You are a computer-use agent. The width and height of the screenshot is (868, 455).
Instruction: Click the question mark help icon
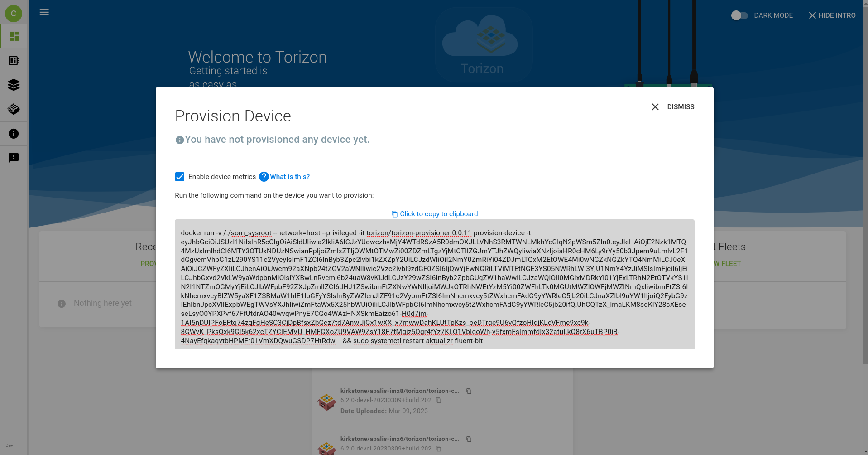[264, 177]
